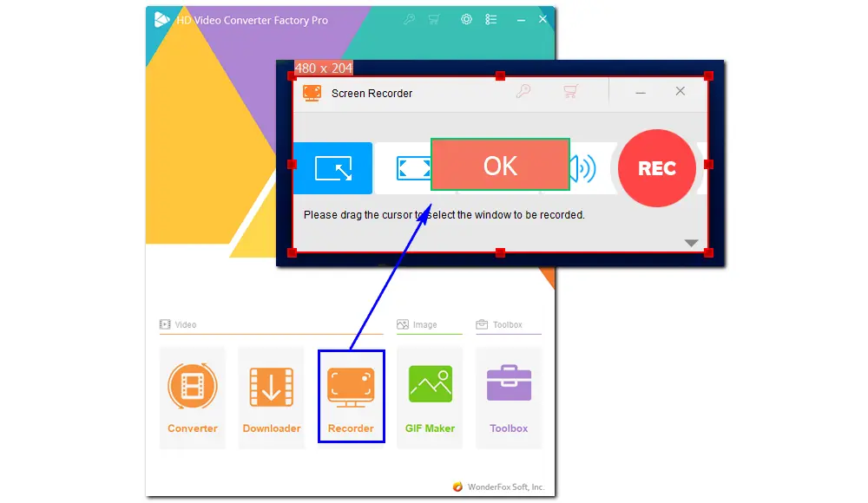Minimize the HD Video Converter window

(521, 20)
